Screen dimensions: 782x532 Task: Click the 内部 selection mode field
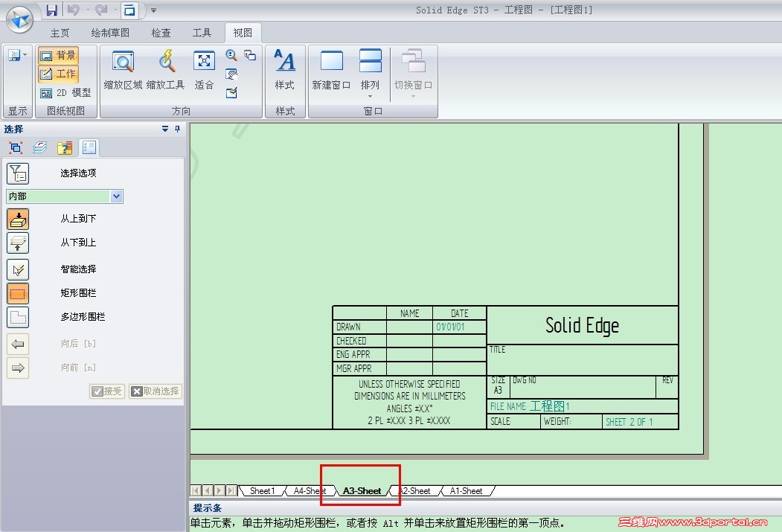pyautogui.click(x=64, y=196)
